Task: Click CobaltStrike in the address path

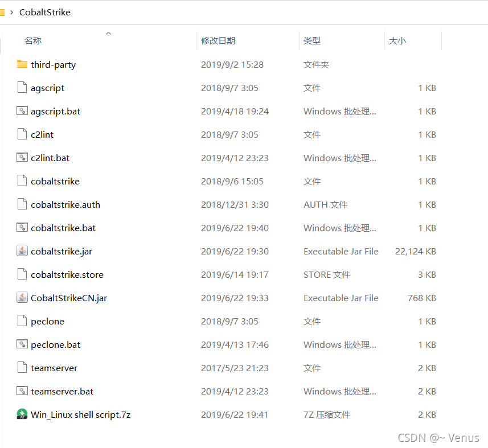Action: [45, 12]
